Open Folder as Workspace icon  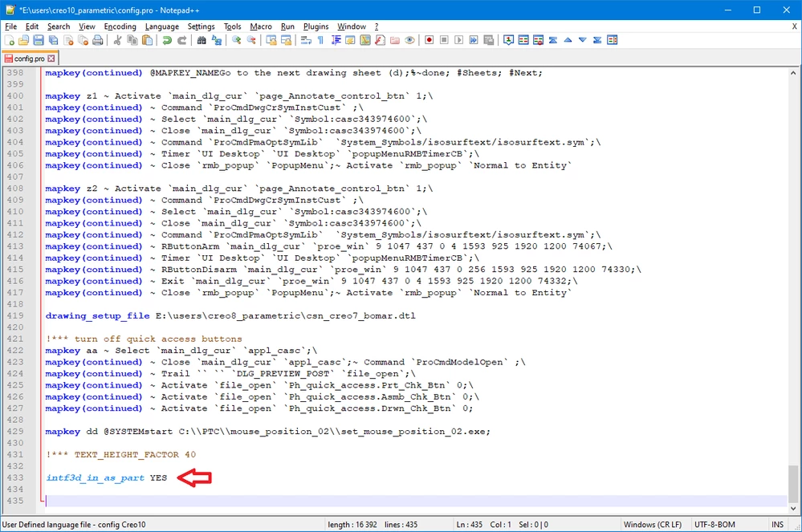(395, 40)
